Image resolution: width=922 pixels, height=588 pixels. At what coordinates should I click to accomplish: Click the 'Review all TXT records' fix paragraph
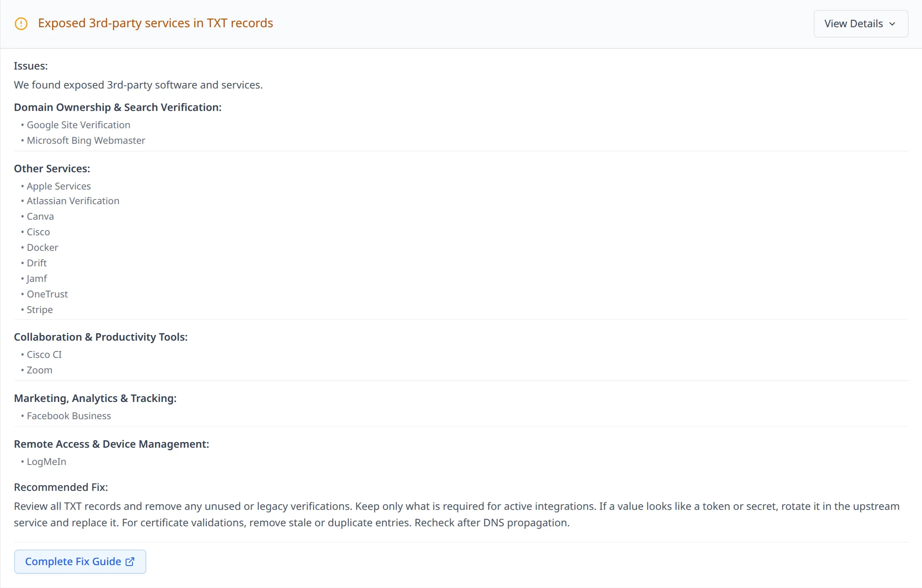coord(457,514)
